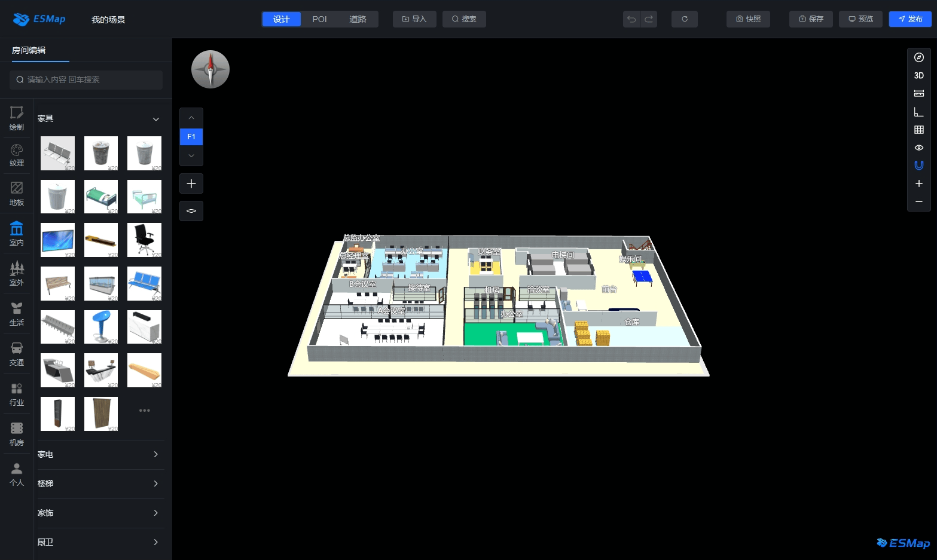This screenshot has height=560, width=937.
Task: Select the office chair furniture thumbnail
Action: tap(144, 240)
